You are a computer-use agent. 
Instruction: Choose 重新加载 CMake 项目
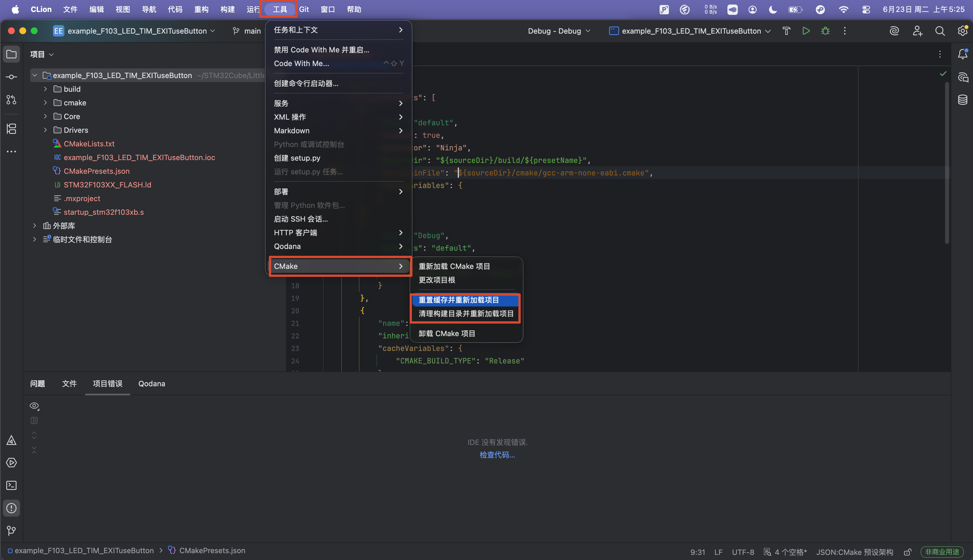466,266
